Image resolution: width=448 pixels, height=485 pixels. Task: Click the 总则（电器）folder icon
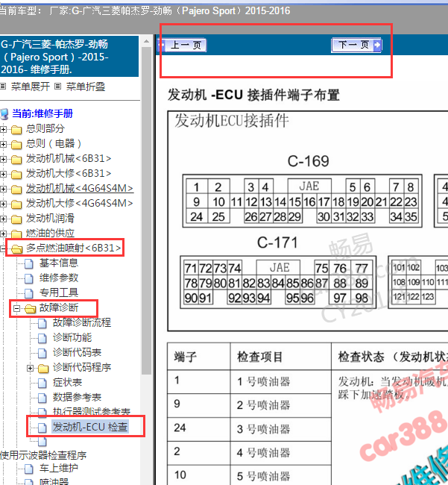[x=16, y=144]
